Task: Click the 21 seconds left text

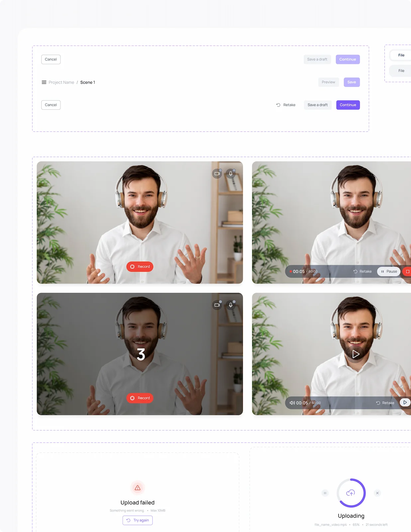Action: pos(376,525)
